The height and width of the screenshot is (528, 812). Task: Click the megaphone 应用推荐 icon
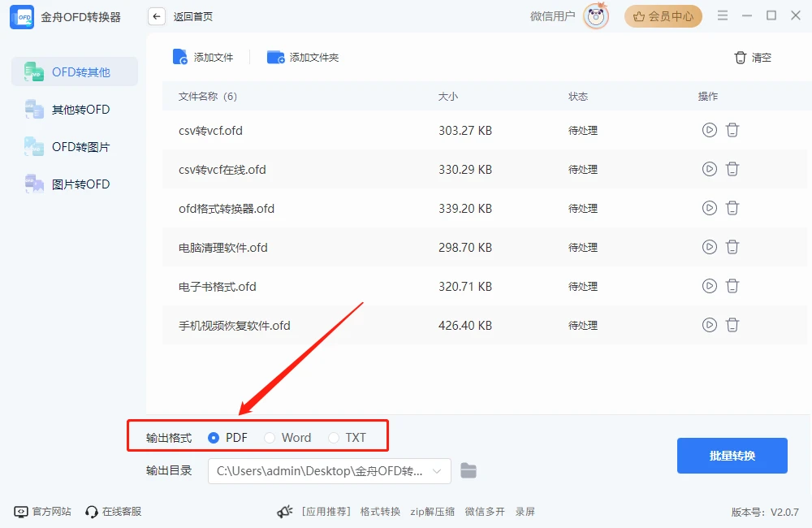click(284, 512)
